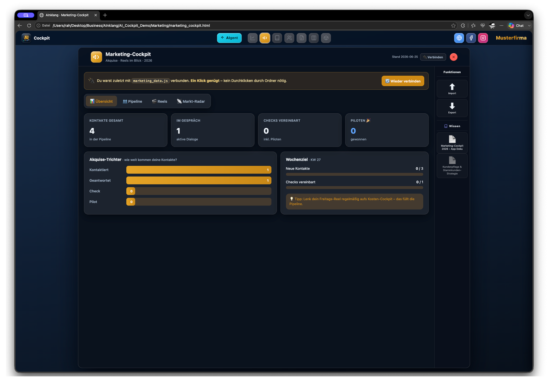
Task: Open the columns board module icon
Action: [314, 38]
